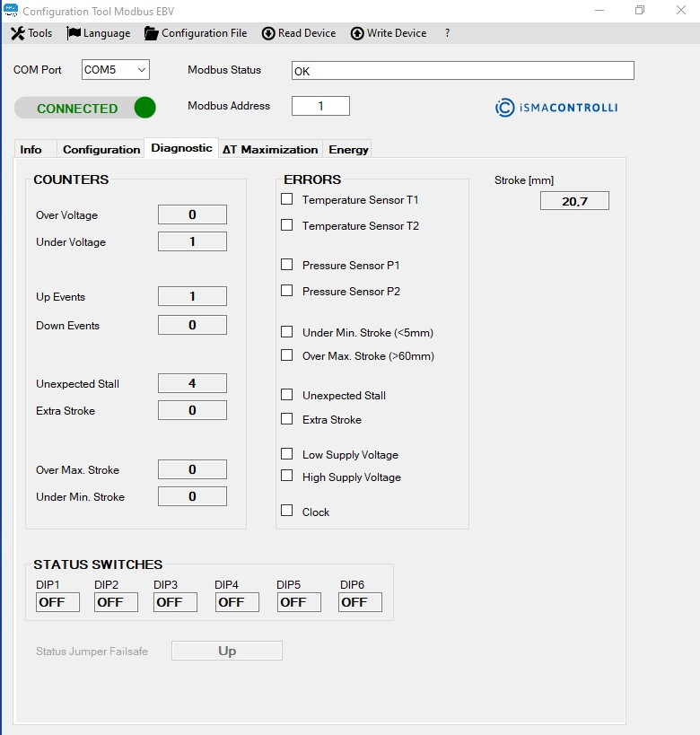
Task: Click the Language flag icon
Action: 74,33
